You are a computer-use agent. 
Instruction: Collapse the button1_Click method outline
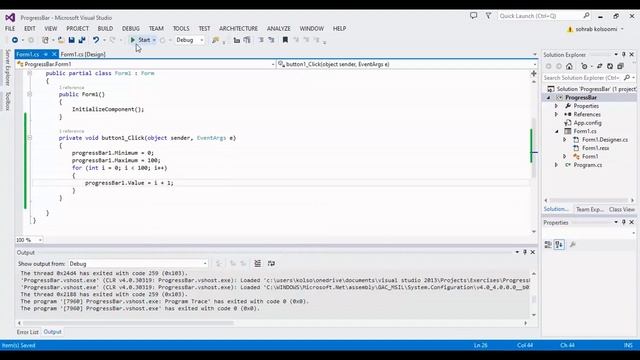[29, 138]
